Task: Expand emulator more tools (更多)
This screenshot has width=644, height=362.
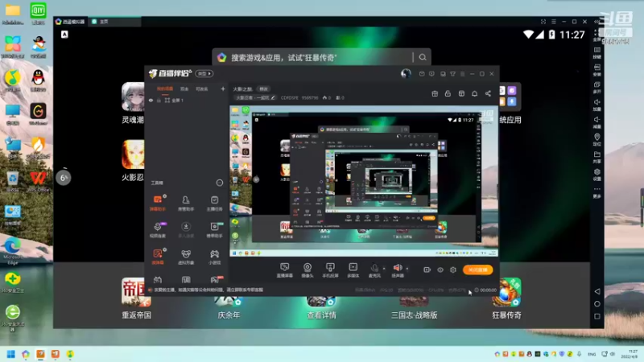Action: tap(597, 191)
